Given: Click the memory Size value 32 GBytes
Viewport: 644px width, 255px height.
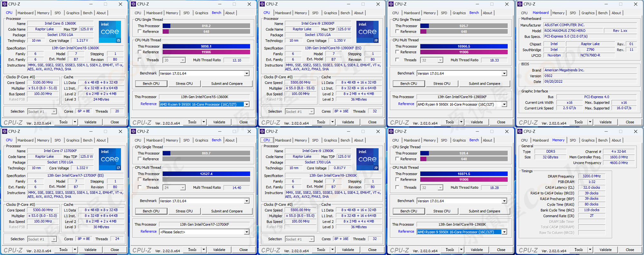Looking at the screenshot, I should (550, 157).
